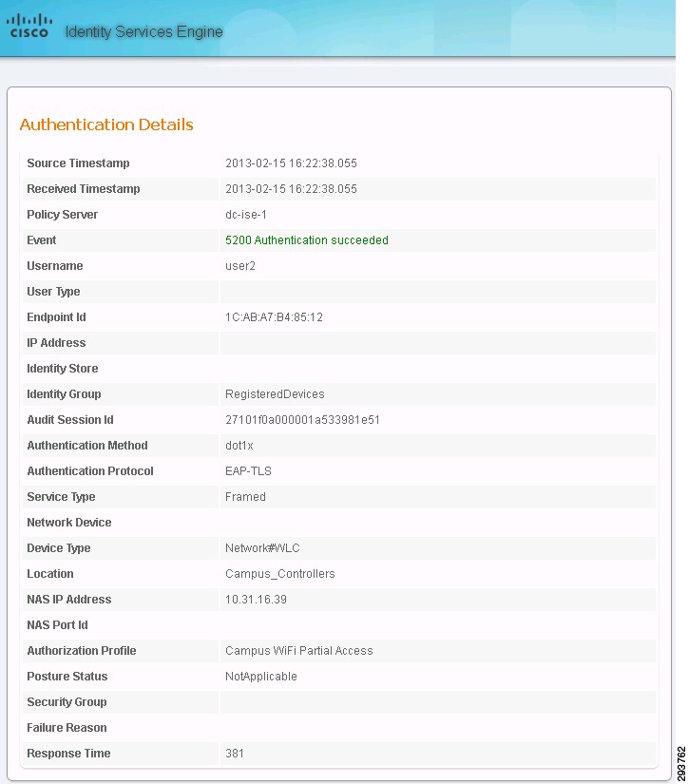Select the NAS IP 10.31.16.39

tap(256, 600)
